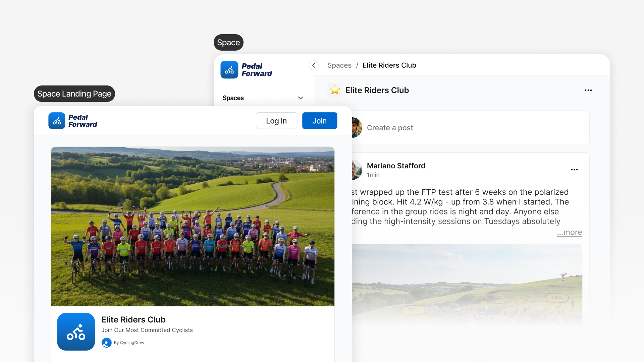Click Mariano Stafford's profile picture

pos(357,170)
